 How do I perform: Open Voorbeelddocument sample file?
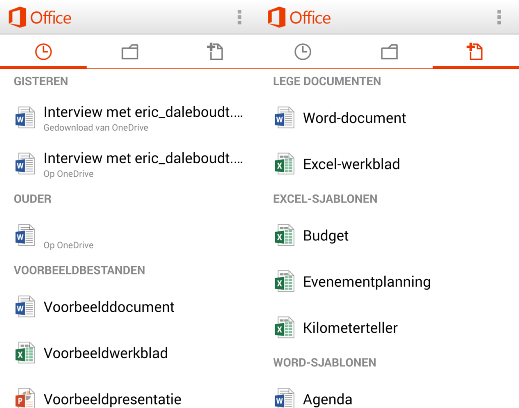click(x=130, y=307)
